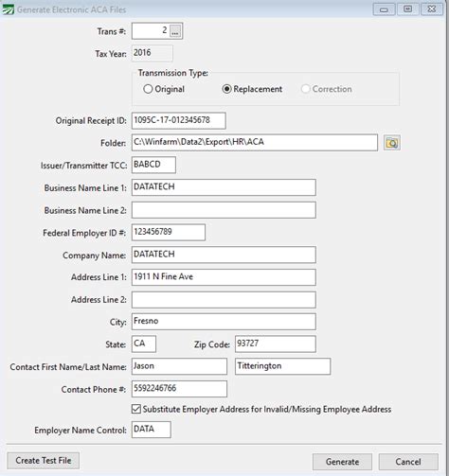
Task: Cancel the ACA file generation
Action: click(x=408, y=462)
